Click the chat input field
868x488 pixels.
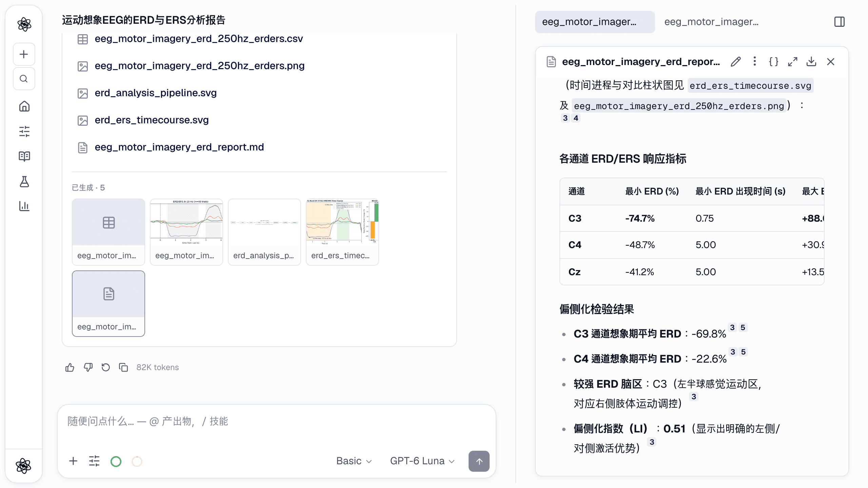pos(276,422)
